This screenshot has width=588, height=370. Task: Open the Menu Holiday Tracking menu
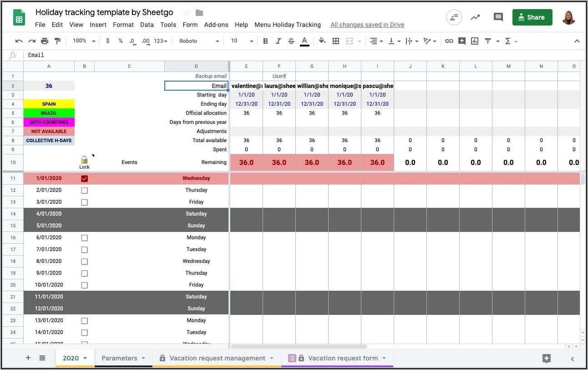coord(287,25)
